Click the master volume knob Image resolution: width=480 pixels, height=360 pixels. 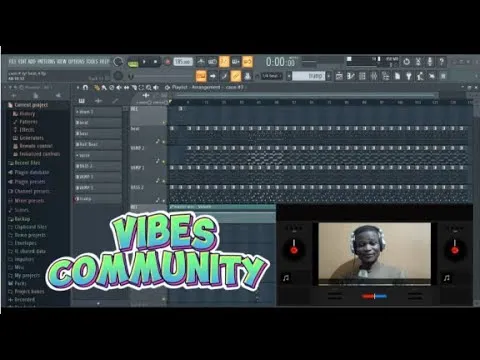[x=118, y=62]
